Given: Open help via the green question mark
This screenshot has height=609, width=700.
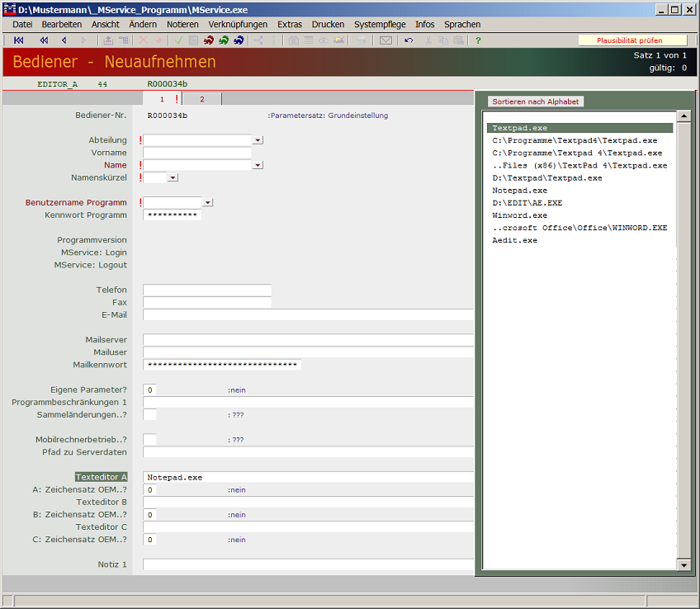Looking at the screenshot, I should [x=478, y=40].
